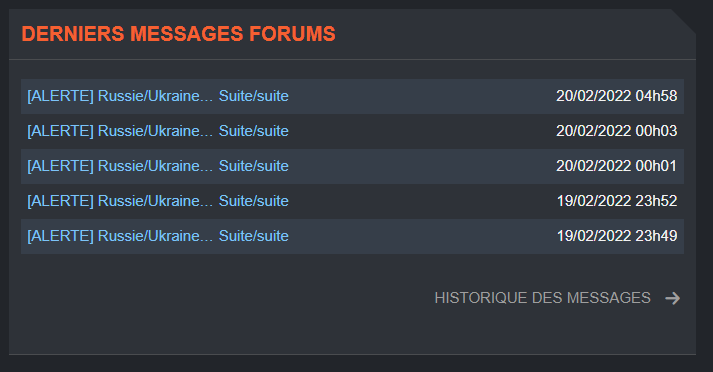
Task: Select Suite/suite in the 04h58 message row
Action: pyautogui.click(x=254, y=96)
